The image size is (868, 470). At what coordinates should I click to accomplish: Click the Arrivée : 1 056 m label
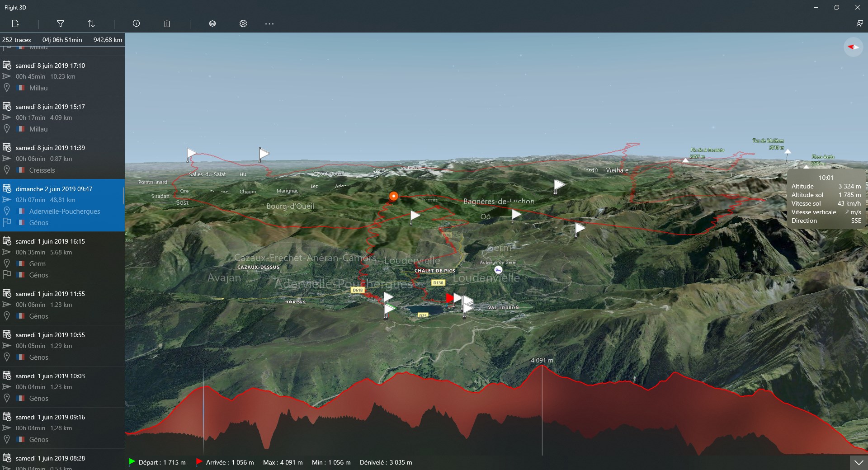(230, 462)
